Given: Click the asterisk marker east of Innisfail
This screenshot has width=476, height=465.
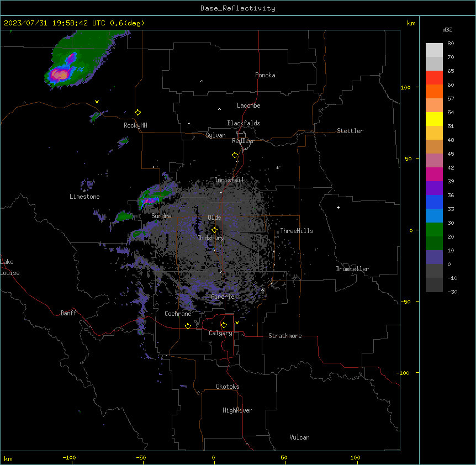Looking at the screenshot, I should [x=277, y=168].
